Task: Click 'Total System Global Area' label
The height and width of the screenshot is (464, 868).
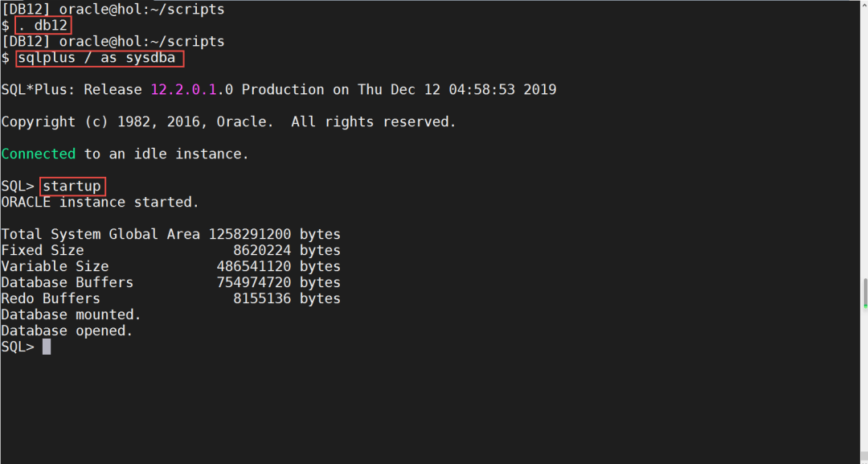Action: click(x=100, y=234)
